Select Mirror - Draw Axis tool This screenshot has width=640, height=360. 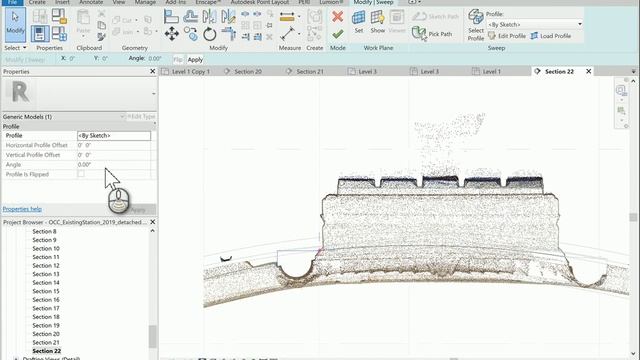point(228,17)
